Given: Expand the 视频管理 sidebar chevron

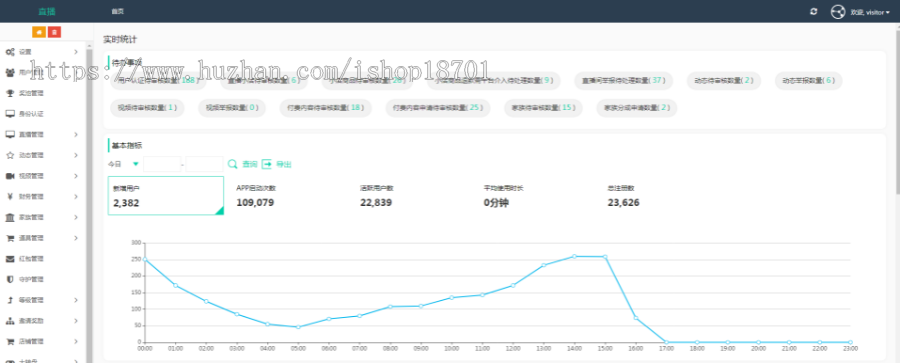Looking at the screenshot, I should pyautogui.click(x=76, y=176).
